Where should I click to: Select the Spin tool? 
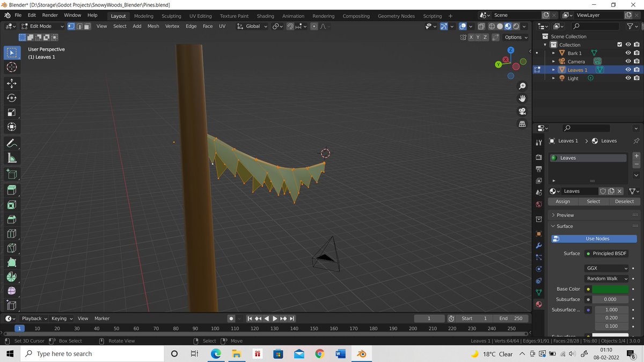pyautogui.click(x=12, y=277)
